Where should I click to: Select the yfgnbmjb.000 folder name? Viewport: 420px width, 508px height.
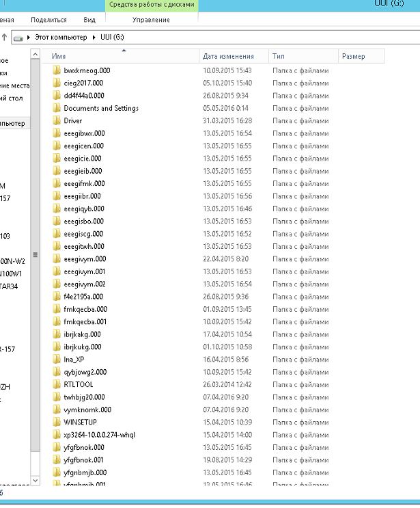[x=85, y=472]
